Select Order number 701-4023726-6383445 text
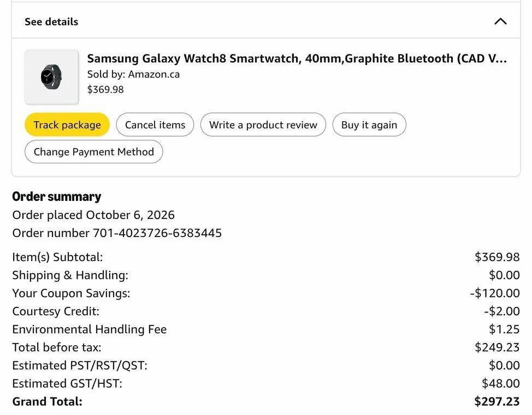The width and height of the screenshot is (532, 415). click(x=117, y=233)
